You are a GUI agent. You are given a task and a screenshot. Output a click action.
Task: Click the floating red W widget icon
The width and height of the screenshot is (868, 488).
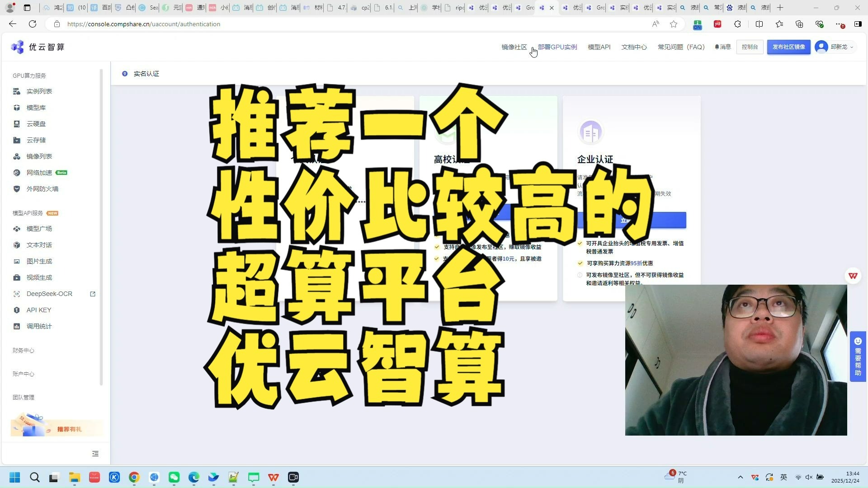[x=853, y=276]
